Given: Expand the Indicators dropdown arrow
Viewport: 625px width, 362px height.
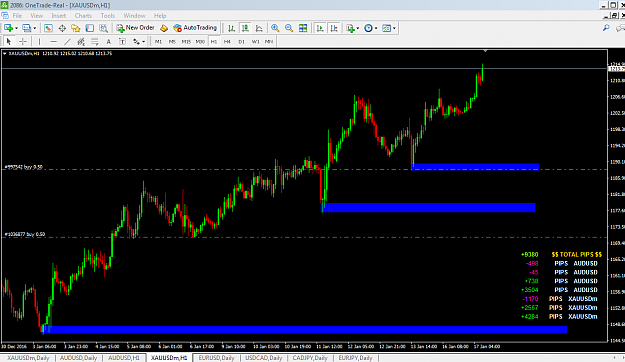Looking at the screenshot, I should 358,28.
